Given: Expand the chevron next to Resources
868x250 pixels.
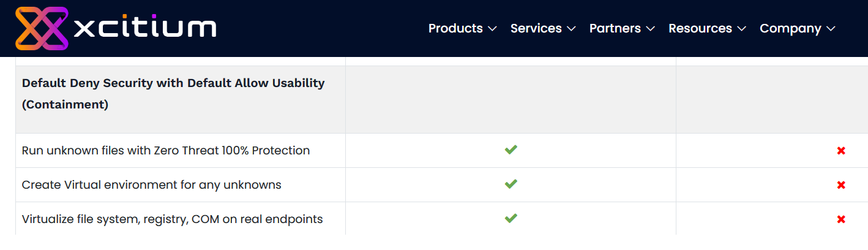Looking at the screenshot, I should point(742,29).
